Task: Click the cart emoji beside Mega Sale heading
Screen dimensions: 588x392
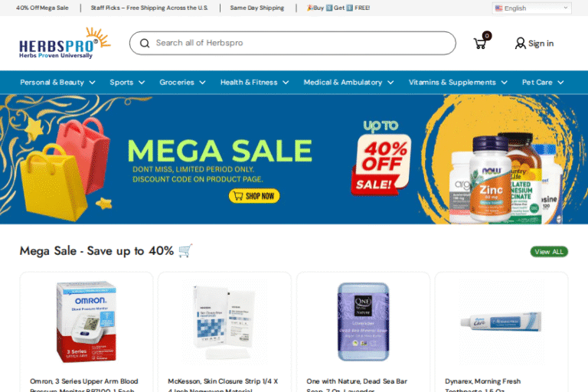Action: (185, 250)
